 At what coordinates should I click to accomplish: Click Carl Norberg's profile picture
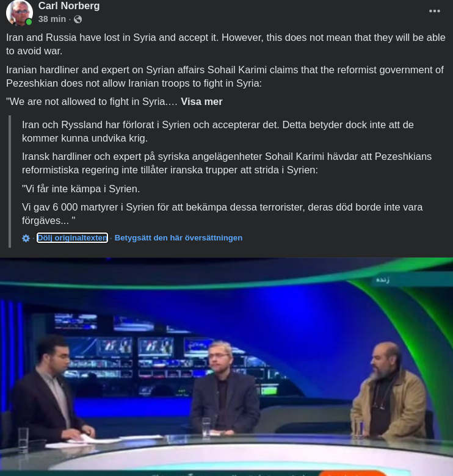pyautogui.click(x=20, y=13)
